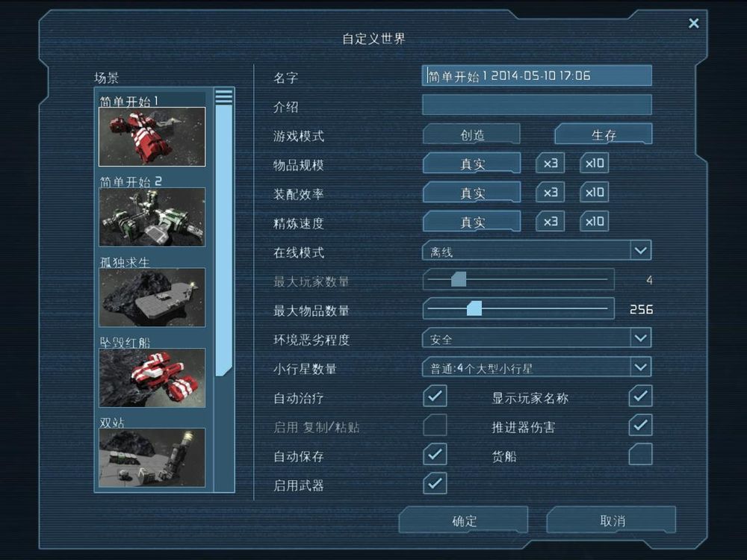747x560 pixels.
Task: Enable the 货船 checkbox
Action: 640,454
